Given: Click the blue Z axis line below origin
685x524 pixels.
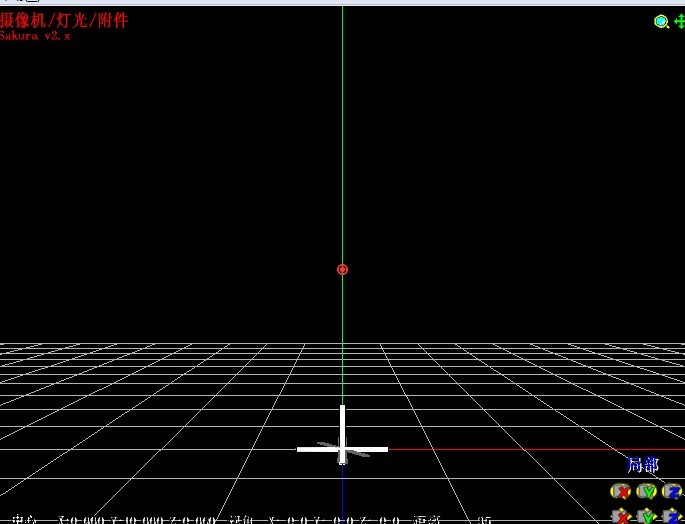Looking at the screenshot, I should (342, 494).
